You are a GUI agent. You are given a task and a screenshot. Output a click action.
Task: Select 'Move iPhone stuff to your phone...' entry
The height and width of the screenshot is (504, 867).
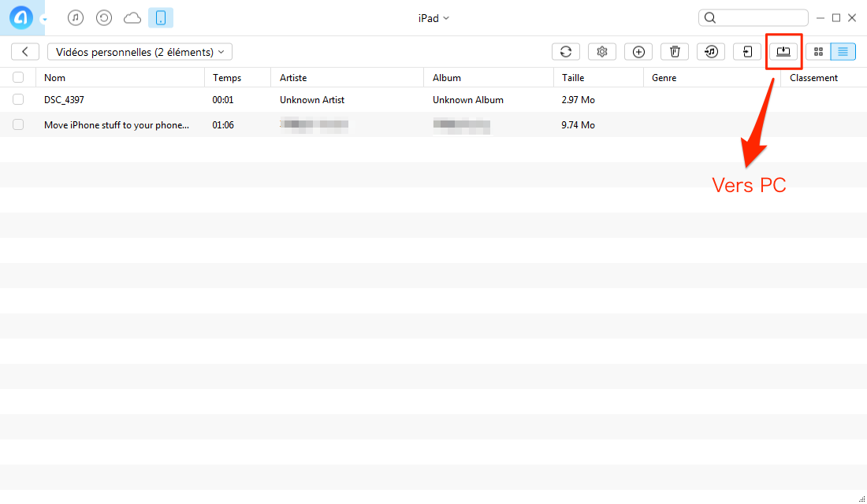(x=117, y=125)
